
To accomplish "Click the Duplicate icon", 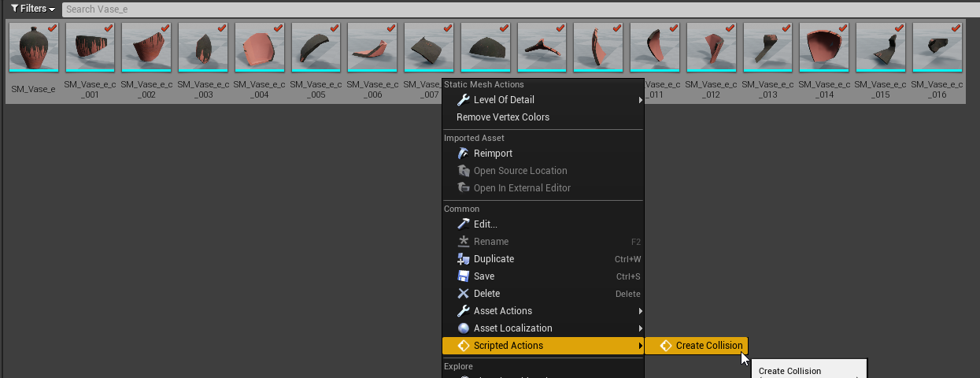I will pos(464,259).
